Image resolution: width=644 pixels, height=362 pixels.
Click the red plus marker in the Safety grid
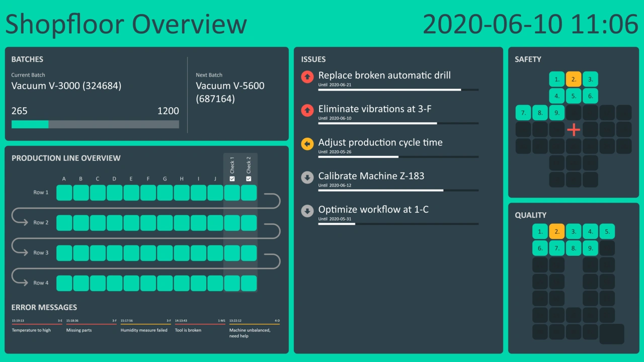click(x=574, y=130)
